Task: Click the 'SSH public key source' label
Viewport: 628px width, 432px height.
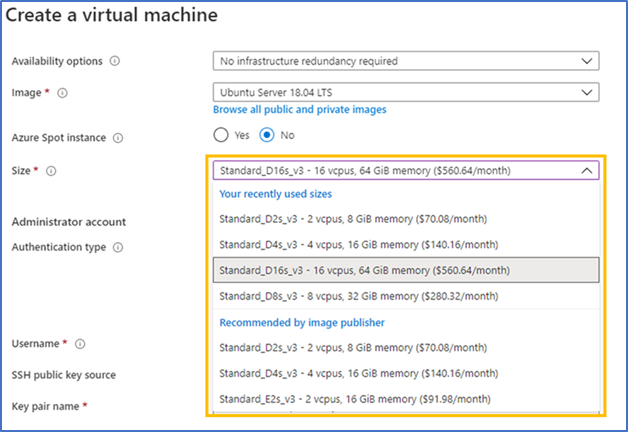Action: 64,375
